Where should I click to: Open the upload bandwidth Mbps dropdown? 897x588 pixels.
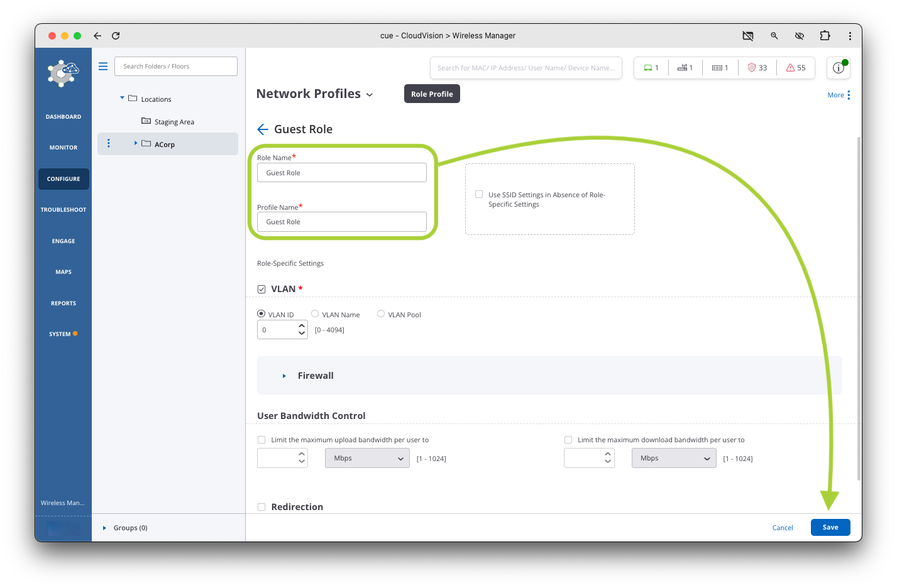click(x=367, y=458)
